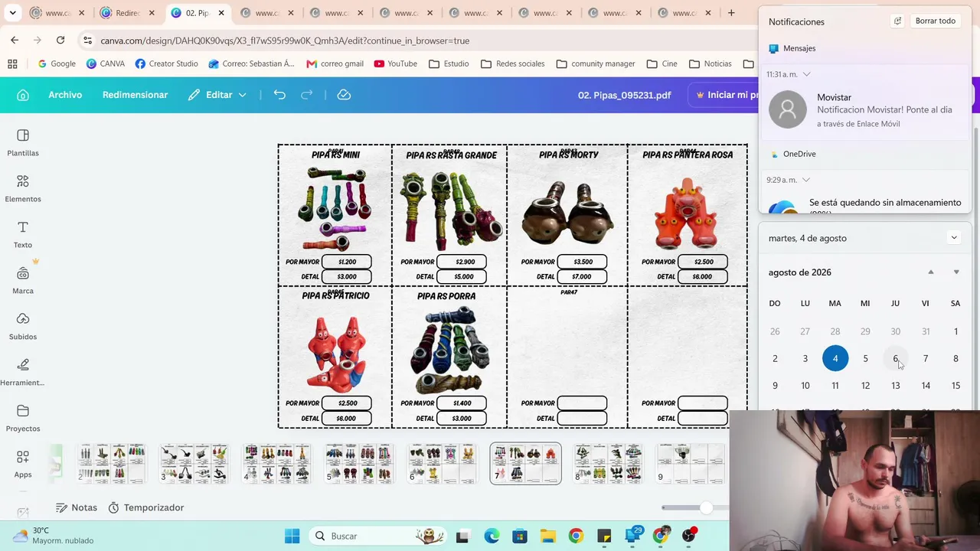
Task: Select the $2.900 por mayor price
Action: (465, 262)
